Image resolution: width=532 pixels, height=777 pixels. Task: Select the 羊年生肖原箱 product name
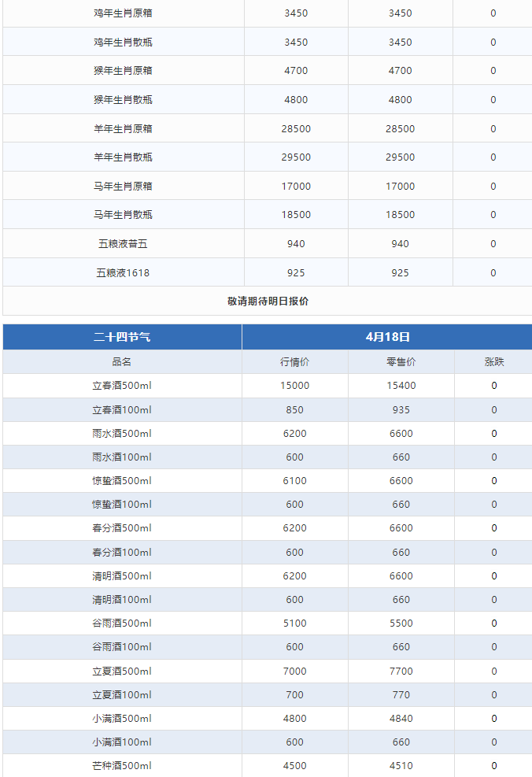[x=123, y=129]
